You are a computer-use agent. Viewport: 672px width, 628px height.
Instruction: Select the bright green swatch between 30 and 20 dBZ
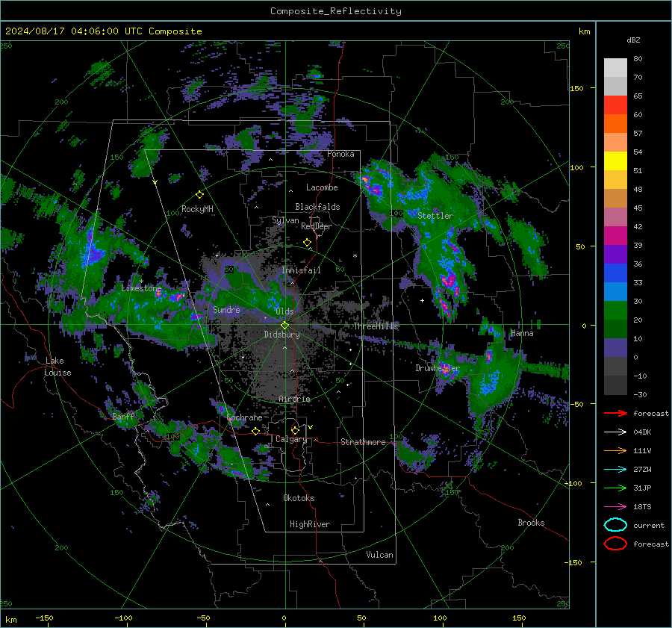[615, 311]
